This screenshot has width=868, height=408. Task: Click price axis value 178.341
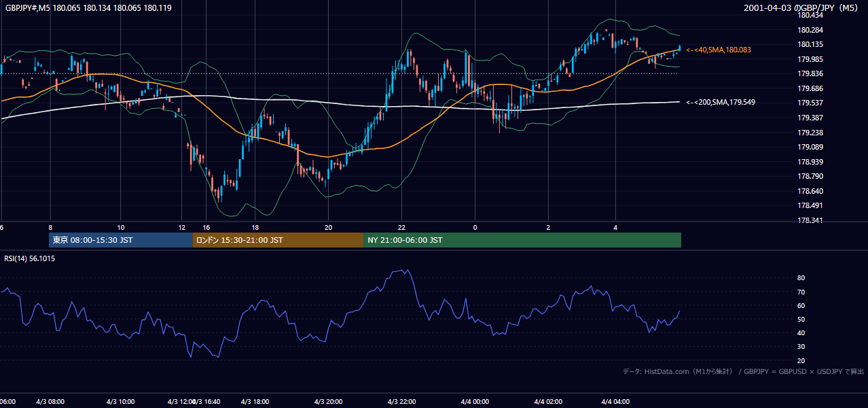(x=811, y=220)
